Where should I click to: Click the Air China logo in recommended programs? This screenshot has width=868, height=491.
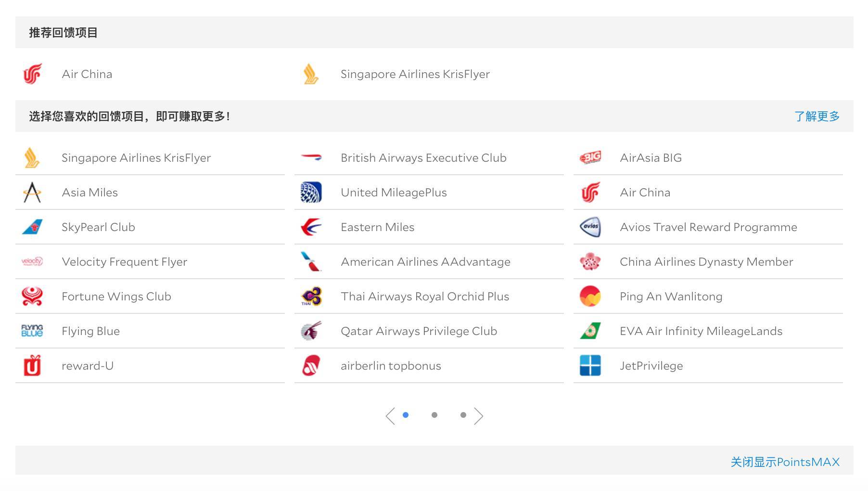click(32, 74)
